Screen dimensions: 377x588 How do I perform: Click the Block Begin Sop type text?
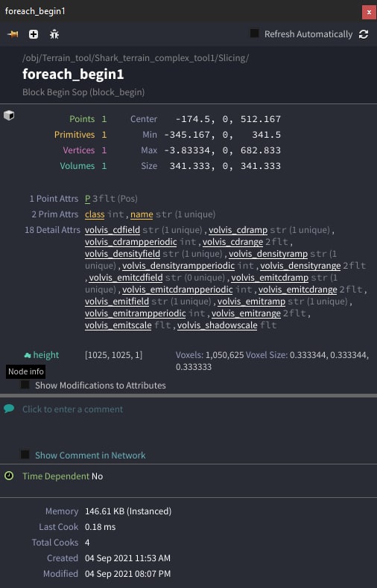[x=83, y=92]
